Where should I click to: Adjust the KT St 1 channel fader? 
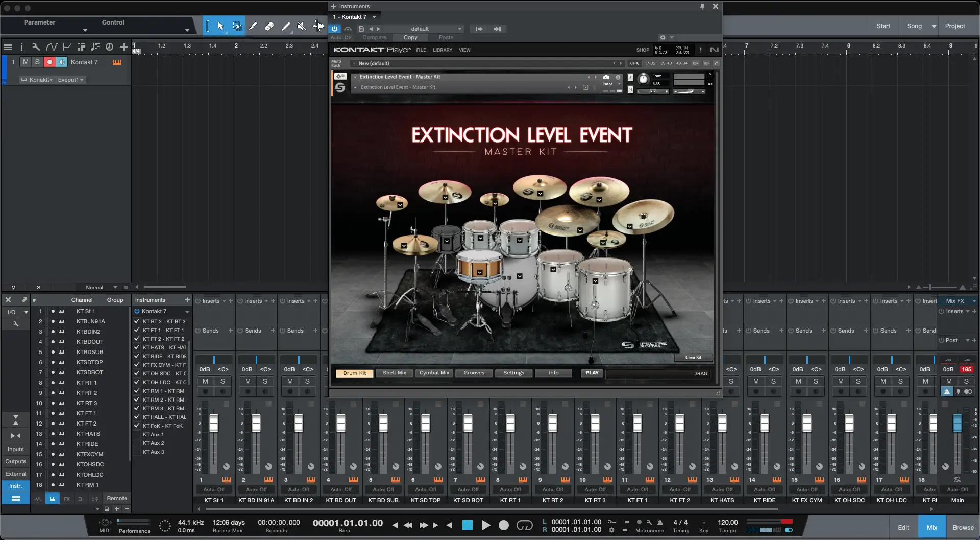pos(214,423)
